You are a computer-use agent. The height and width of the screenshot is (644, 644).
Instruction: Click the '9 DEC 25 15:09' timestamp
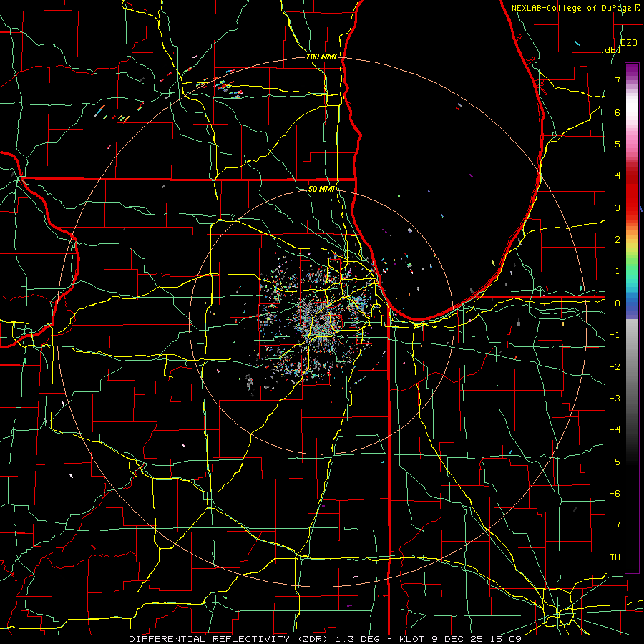click(x=477, y=639)
